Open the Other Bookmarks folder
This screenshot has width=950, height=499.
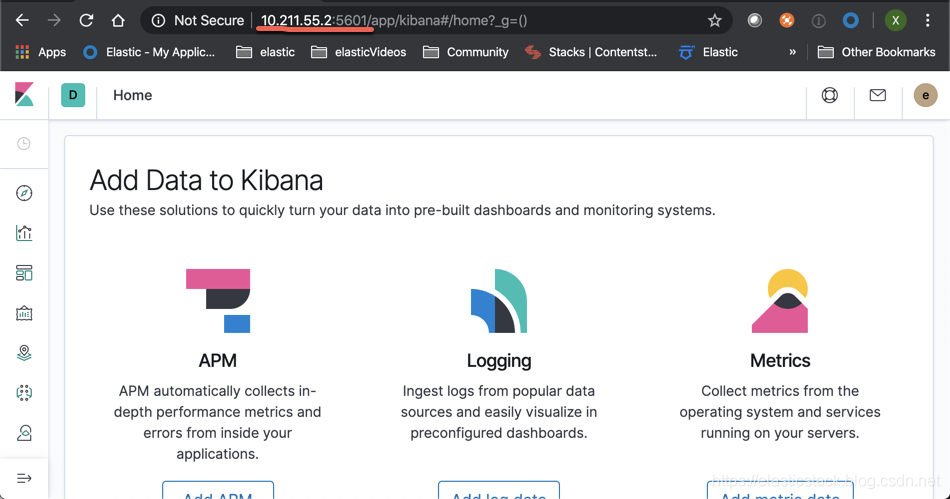coord(877,52)
